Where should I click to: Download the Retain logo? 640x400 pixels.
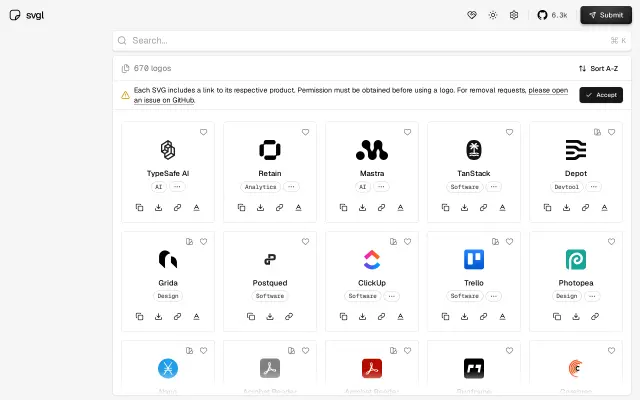click(260, 208)
